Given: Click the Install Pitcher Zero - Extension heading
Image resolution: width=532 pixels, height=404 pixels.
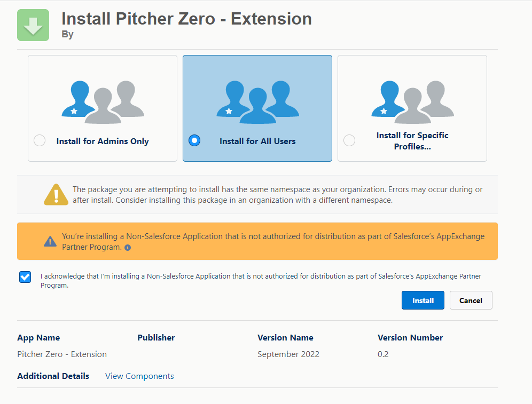Looking at the screenshot, I should (x=186, y=19).
